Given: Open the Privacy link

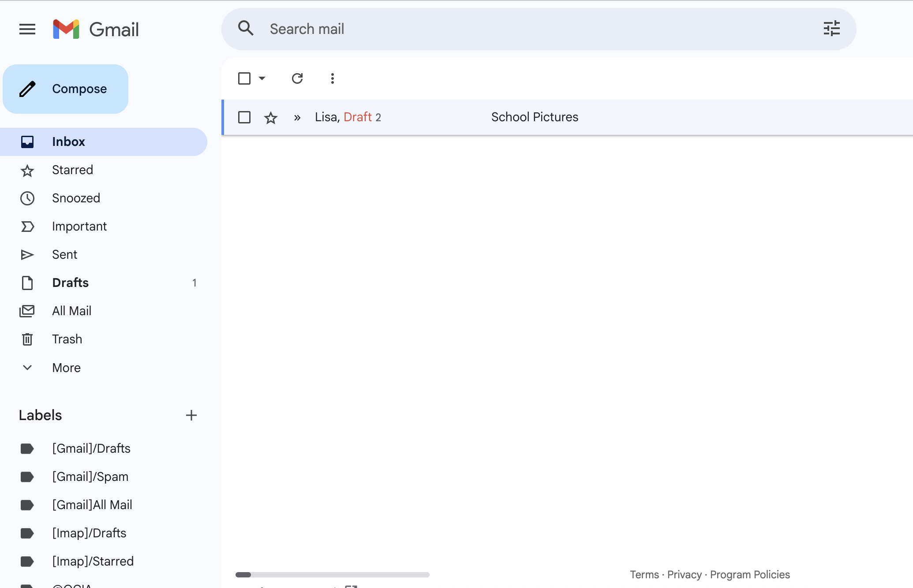Looking at the screenshot, I should pyautogui.click(x=684, y=574).
